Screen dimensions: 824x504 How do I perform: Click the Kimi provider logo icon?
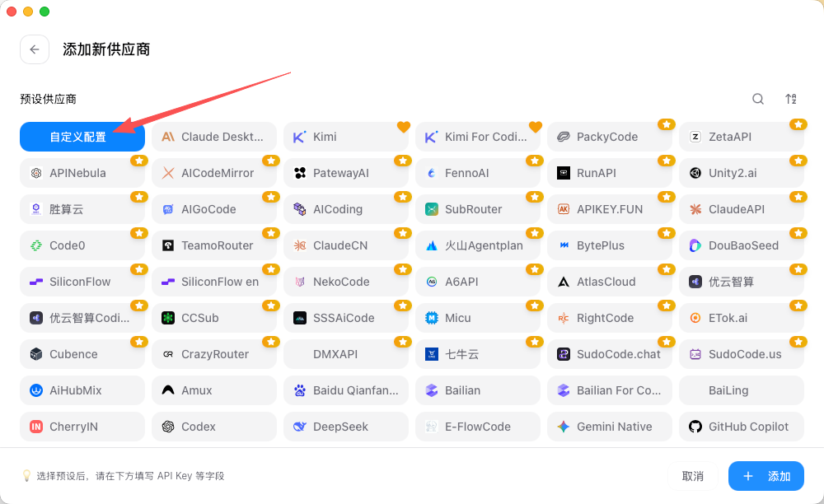(300, 137)
